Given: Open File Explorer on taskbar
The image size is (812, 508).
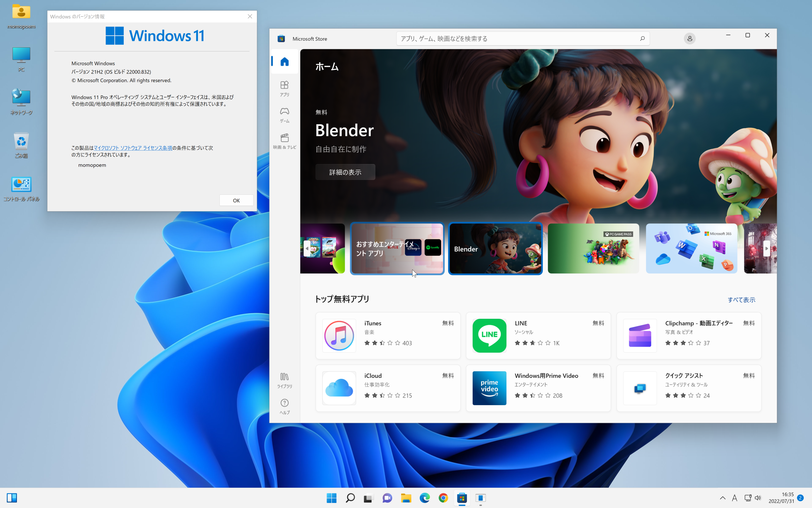Looking at the screenshot, I should (406, 498).
